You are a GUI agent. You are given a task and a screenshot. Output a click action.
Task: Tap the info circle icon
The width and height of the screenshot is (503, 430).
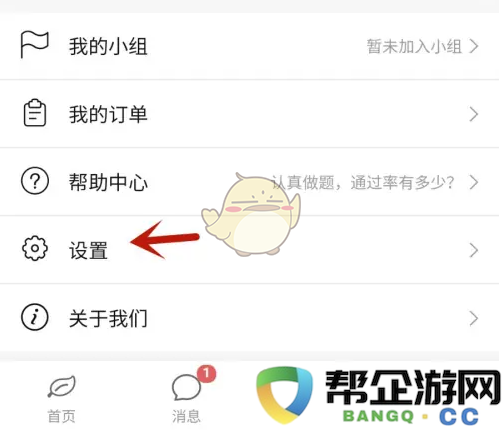(35, 317)
